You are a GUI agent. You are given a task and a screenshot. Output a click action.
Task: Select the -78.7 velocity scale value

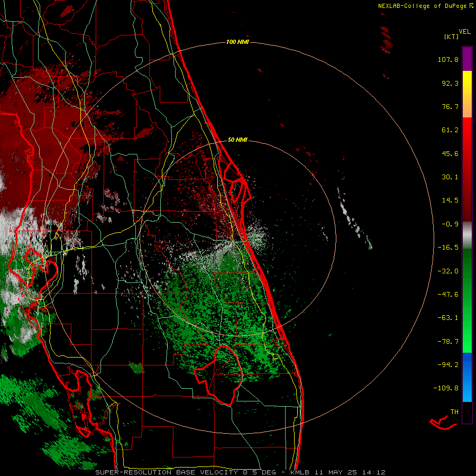click(x=448, y=342)
